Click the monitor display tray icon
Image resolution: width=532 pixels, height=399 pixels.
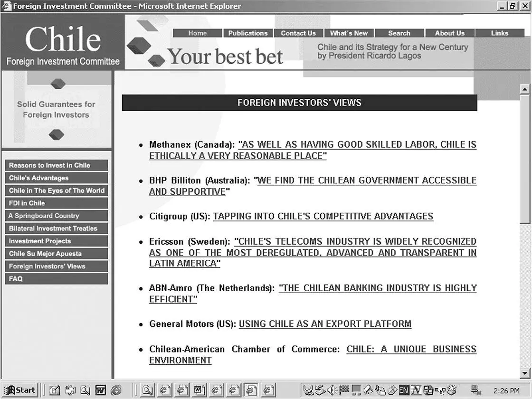[356, 390]
